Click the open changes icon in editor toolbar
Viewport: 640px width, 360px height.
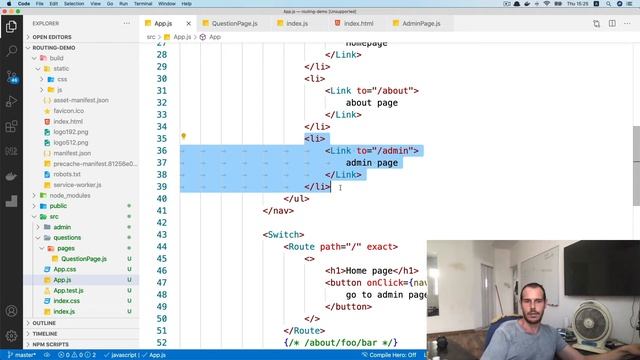tap(596, 23)
